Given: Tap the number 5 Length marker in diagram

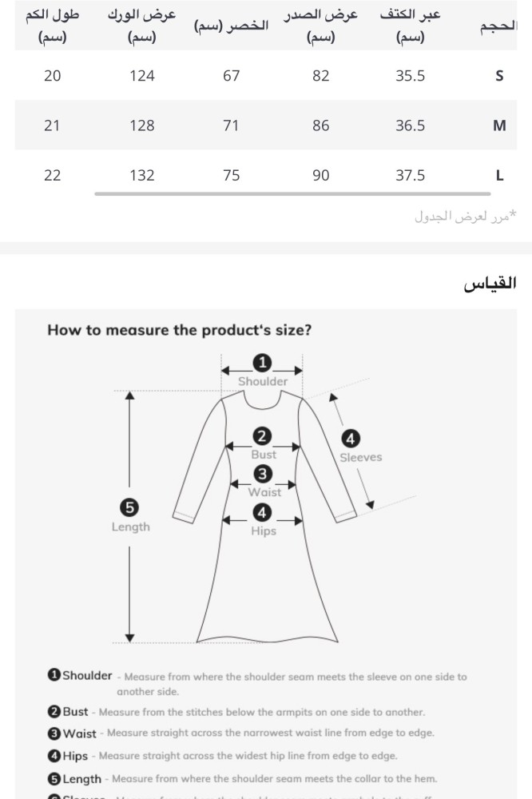Looking at the screenshot, I should point(129,507).
